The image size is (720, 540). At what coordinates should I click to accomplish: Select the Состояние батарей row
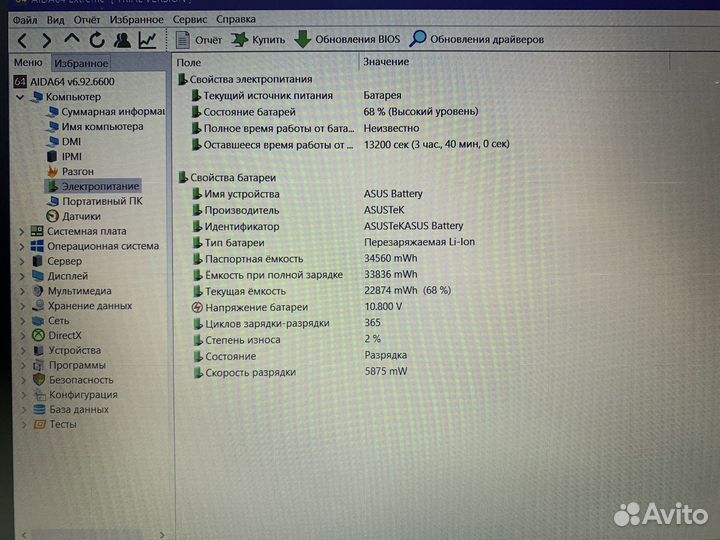(334, 112)
